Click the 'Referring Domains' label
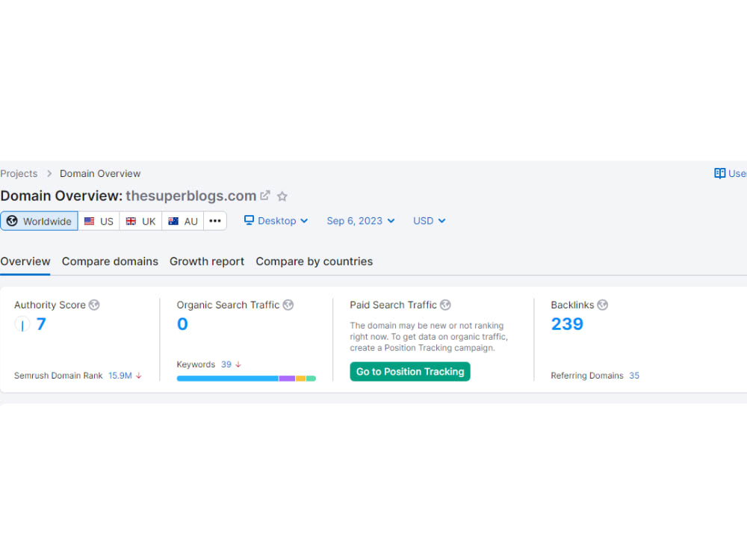 click(x=587, y=376)
